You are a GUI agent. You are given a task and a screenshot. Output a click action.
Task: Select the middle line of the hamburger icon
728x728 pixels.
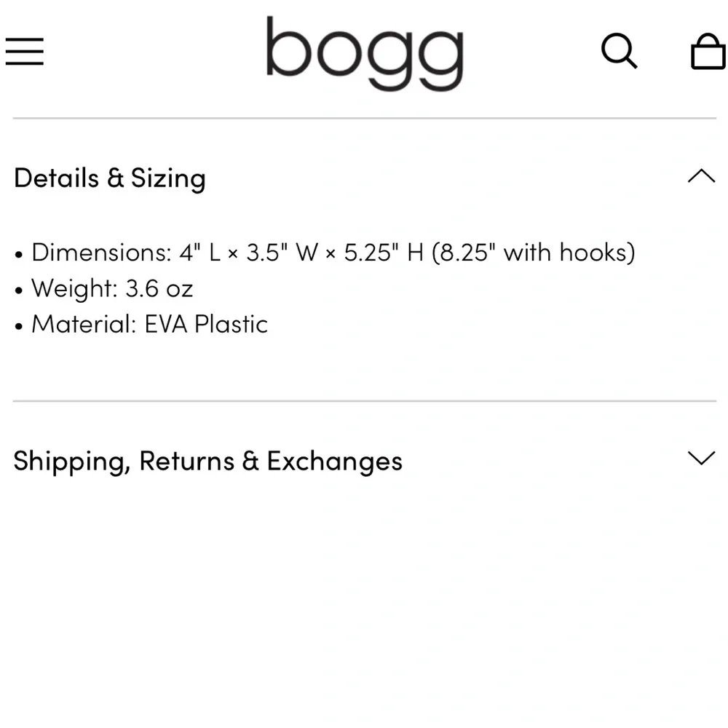coord(24,52)
